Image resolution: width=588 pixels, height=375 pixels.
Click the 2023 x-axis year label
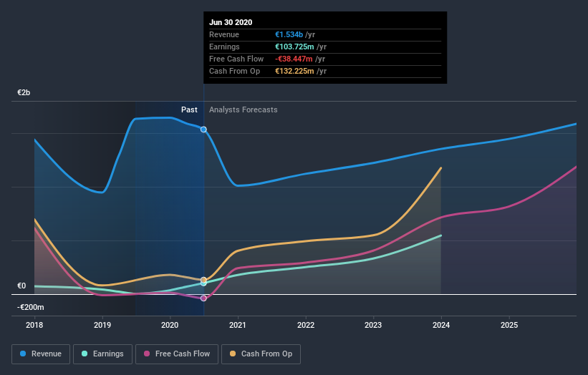tap(373, 325)
